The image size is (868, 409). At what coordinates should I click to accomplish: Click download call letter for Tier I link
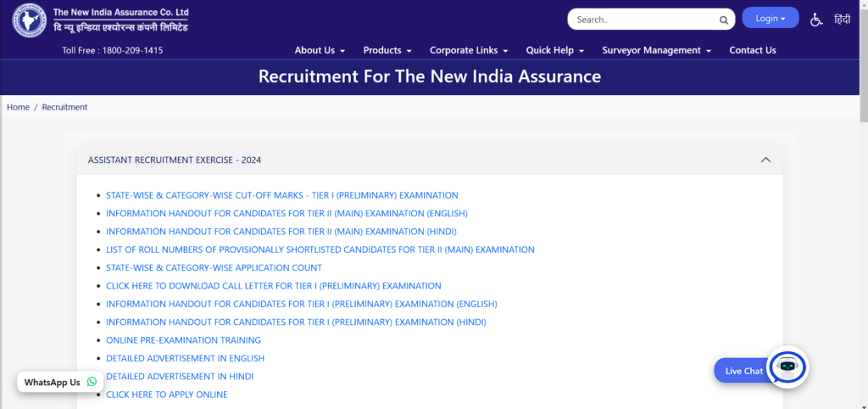coord(274,286)
